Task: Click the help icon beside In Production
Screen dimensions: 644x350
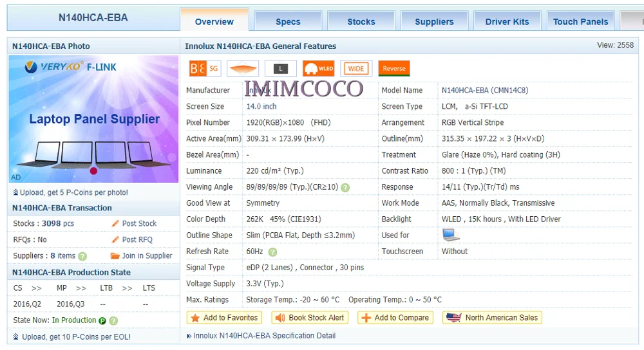Action: coord(114,321)
